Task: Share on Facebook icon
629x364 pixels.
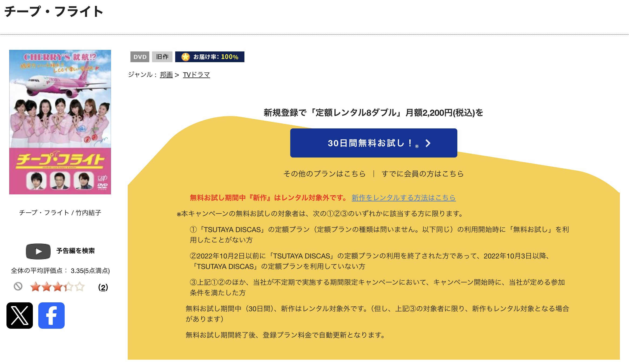Action: [51, 316]
